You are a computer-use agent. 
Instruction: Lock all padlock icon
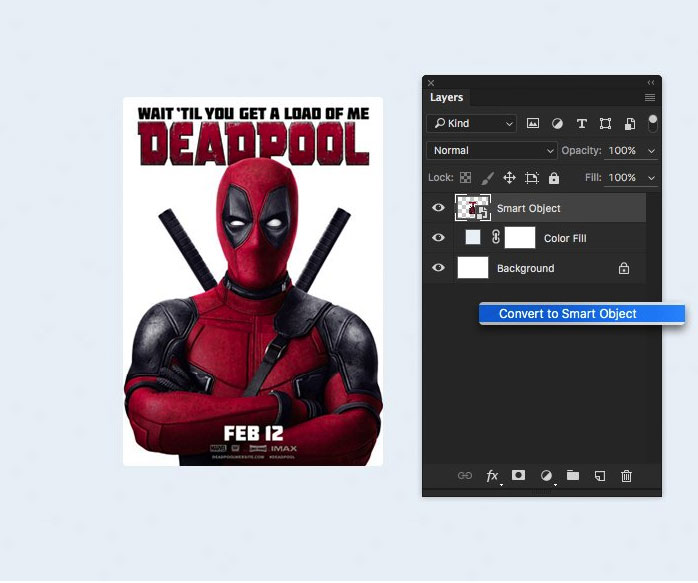click(x=554, y=178)
